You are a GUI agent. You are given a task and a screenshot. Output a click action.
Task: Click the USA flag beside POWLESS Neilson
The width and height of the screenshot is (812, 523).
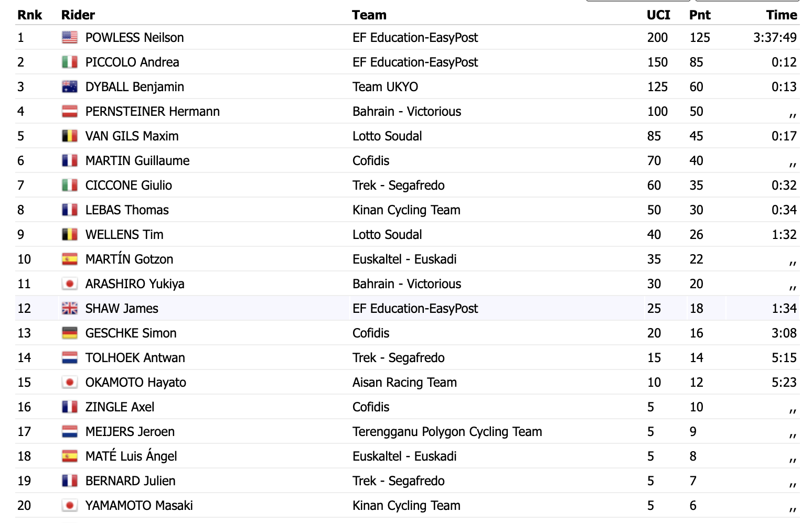(x=70, y=37)
